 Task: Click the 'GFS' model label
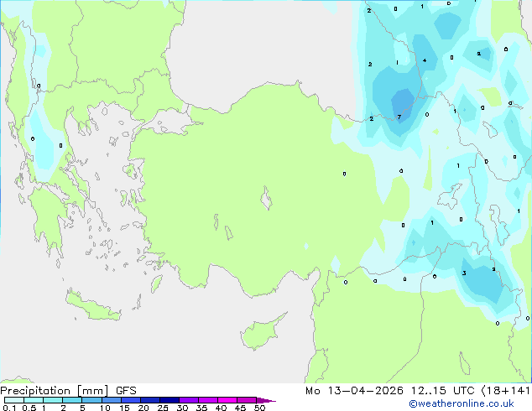pyautogui.click(x=126, y=391)
